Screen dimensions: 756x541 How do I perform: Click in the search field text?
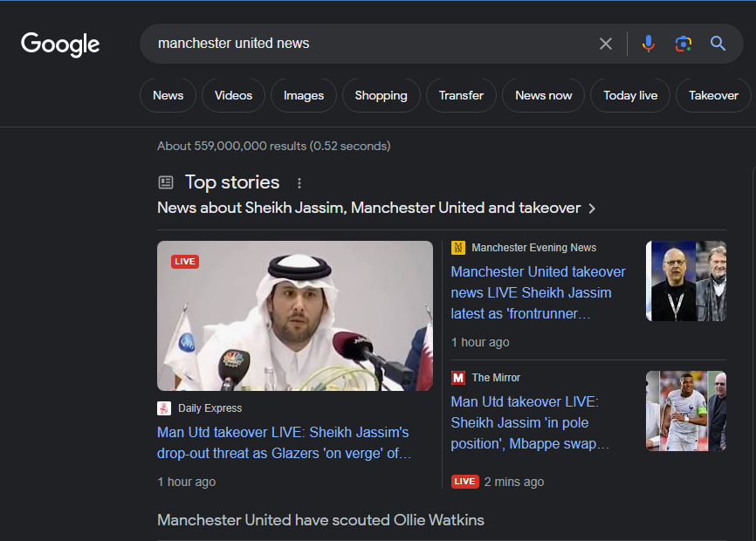pos(233,44)
